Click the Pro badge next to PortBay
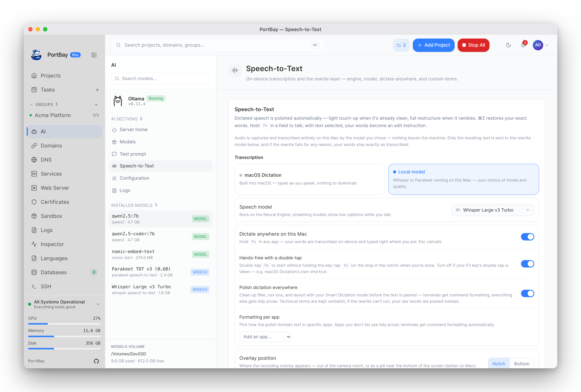This screenshot has width=581, height=392. 75,55
